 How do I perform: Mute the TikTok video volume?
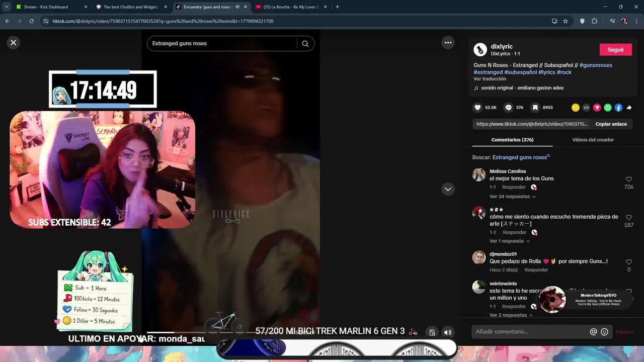(447, 332)
